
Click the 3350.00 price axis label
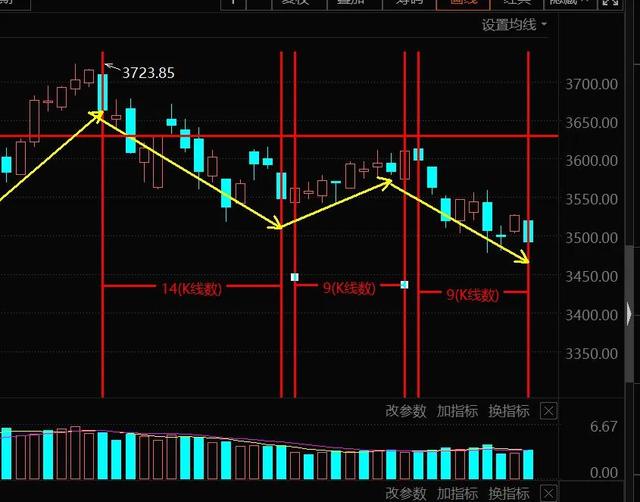(591, 353)
